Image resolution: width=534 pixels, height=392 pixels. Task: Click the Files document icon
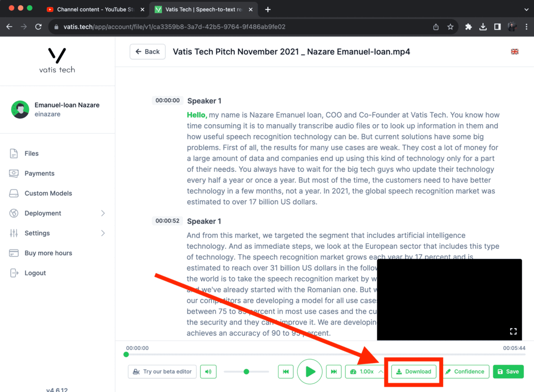pyautogui.click(x=14, y=154)
